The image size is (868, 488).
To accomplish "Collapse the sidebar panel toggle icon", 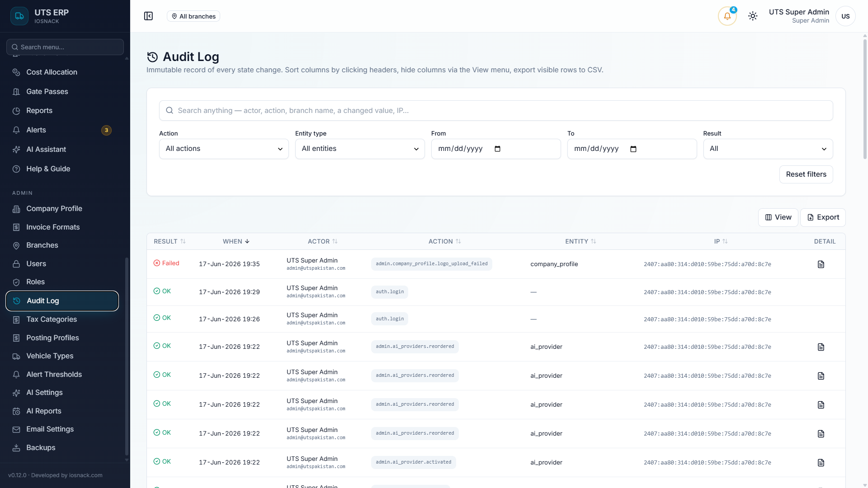I will (x=148, y=16).
